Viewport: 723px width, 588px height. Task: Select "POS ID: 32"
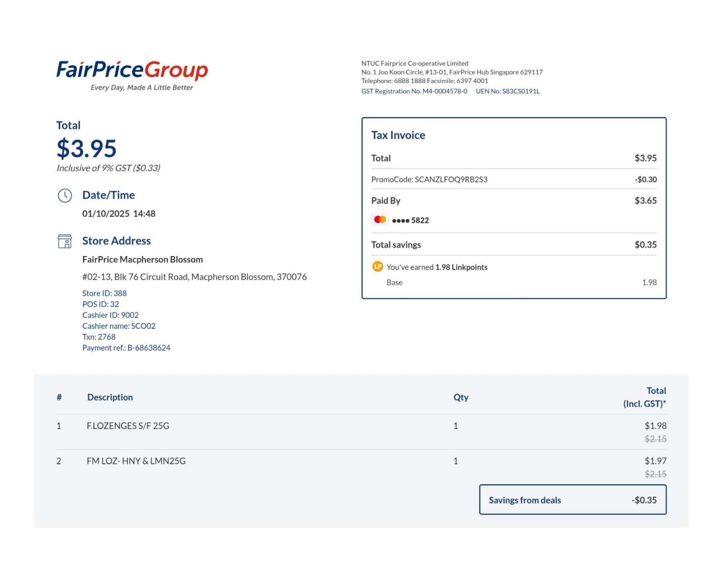pos(101,304)
